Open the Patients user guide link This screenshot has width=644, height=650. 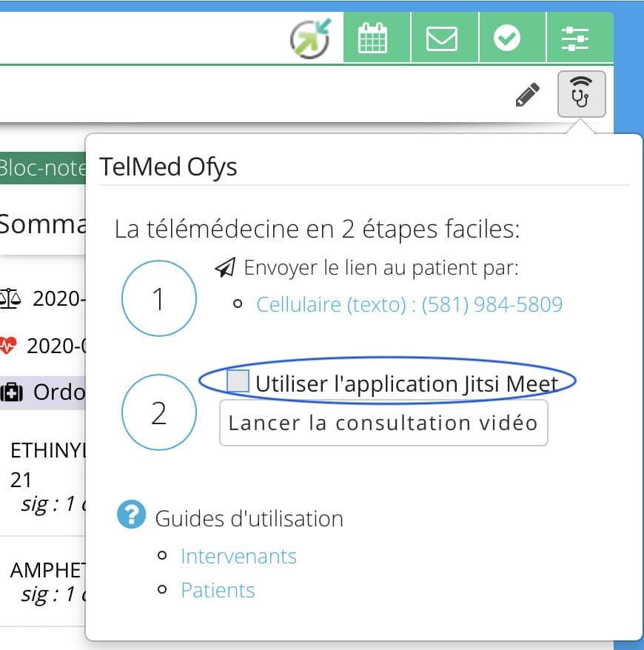(x=218, y=590)
